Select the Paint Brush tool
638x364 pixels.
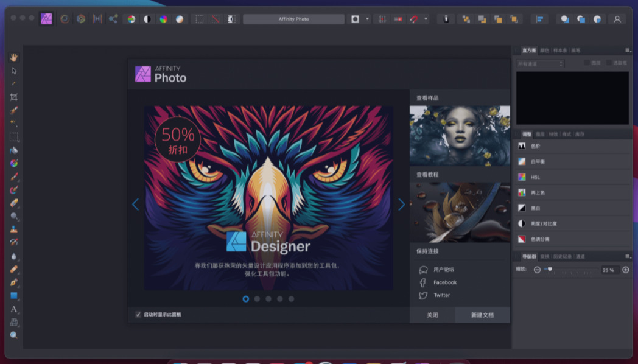click(x=14, y=177)
